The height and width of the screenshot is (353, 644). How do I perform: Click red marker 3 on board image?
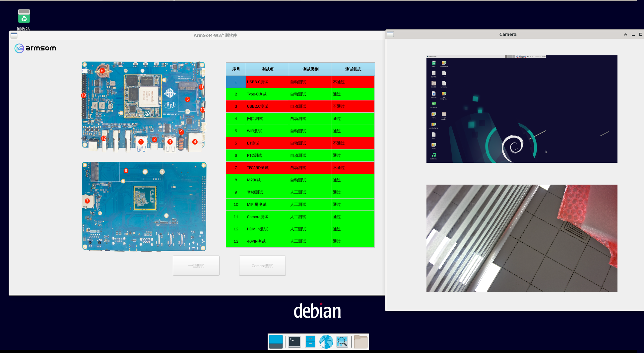click(x=170, y=142)
